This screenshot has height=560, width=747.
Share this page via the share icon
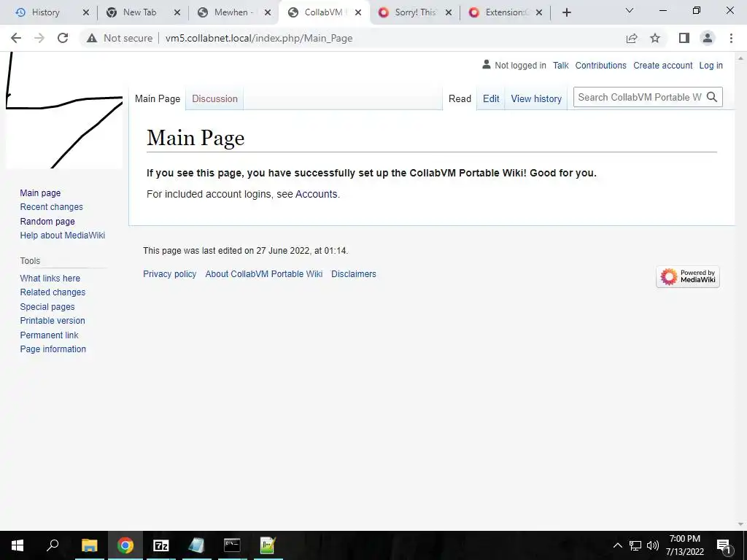point(632,38)
